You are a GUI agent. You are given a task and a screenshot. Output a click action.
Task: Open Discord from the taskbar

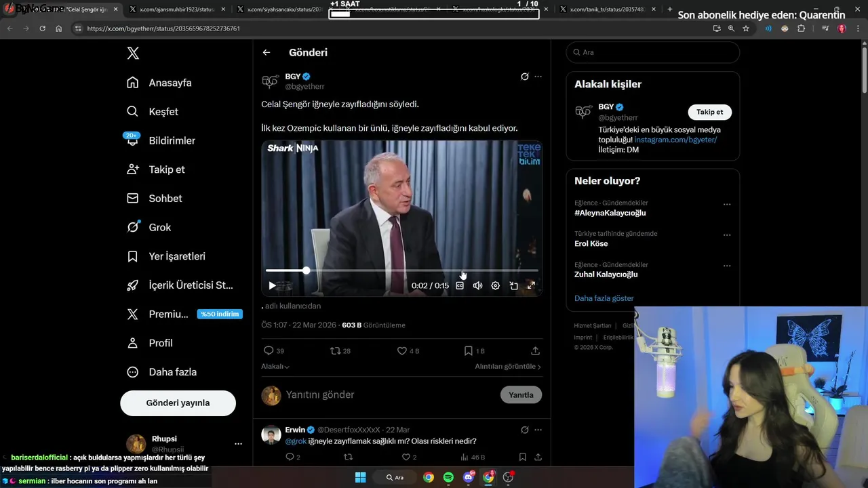tap(469, 477)
